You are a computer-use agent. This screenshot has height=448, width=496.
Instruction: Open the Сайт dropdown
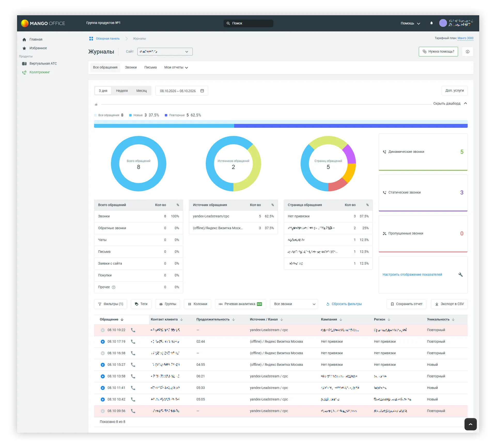[x=165, y=52]
